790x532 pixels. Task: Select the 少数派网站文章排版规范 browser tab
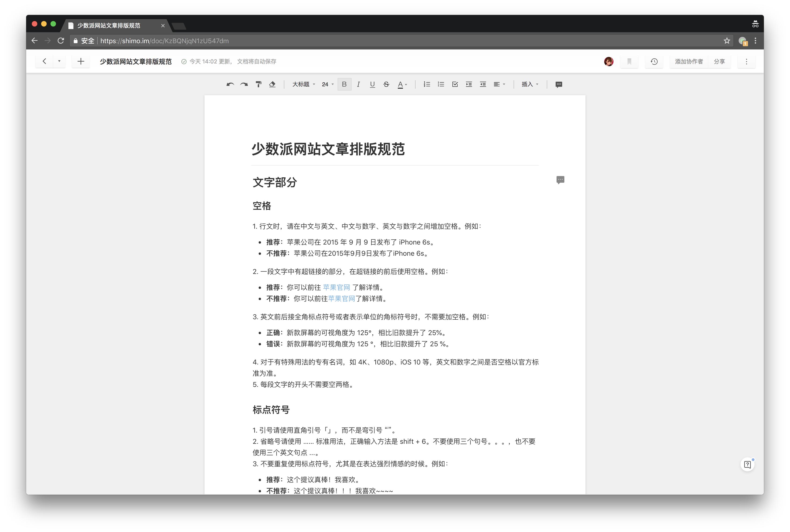pos(109,26)
